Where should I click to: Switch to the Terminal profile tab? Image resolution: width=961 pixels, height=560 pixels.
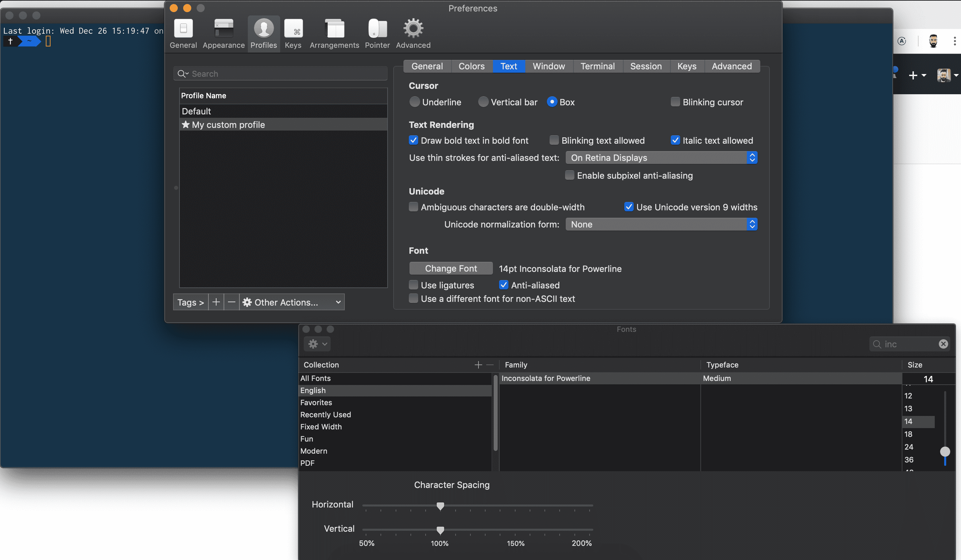click(598, 66)
